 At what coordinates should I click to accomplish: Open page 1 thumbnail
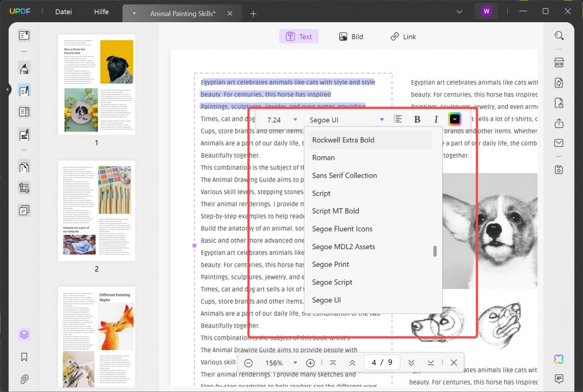(x=97, y=84)
